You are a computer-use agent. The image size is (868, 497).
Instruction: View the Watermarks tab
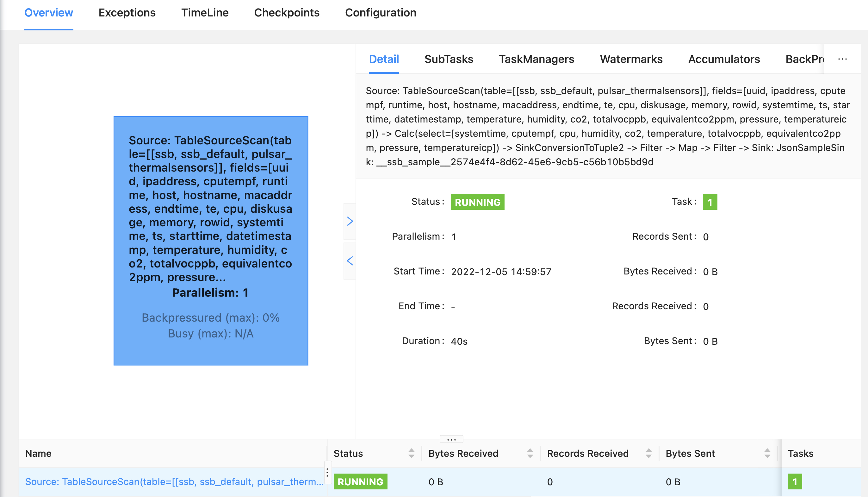tap(631, 59)
